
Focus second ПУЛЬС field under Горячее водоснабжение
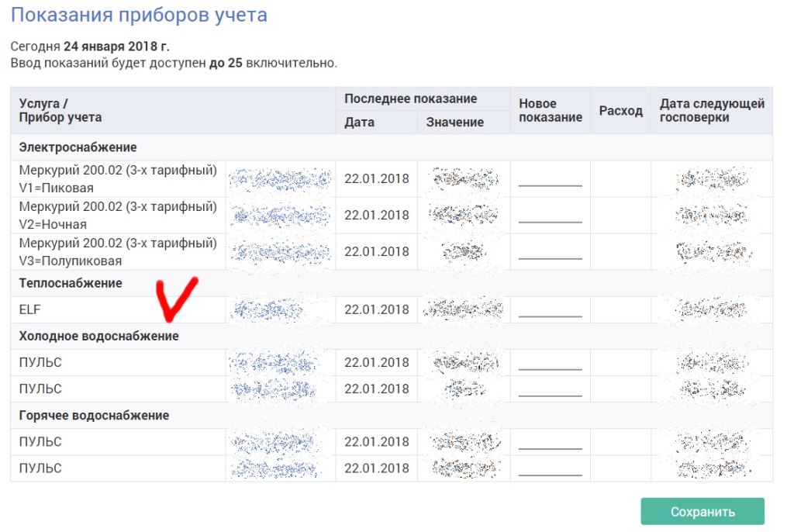click(550, 468)
